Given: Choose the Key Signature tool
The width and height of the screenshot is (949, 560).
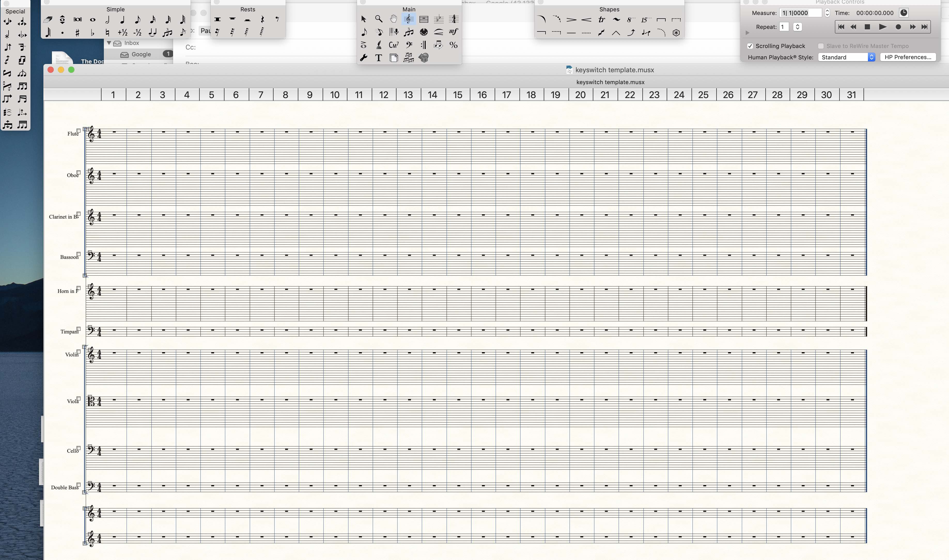Looking at the screenshot, I should pos(438,19).
